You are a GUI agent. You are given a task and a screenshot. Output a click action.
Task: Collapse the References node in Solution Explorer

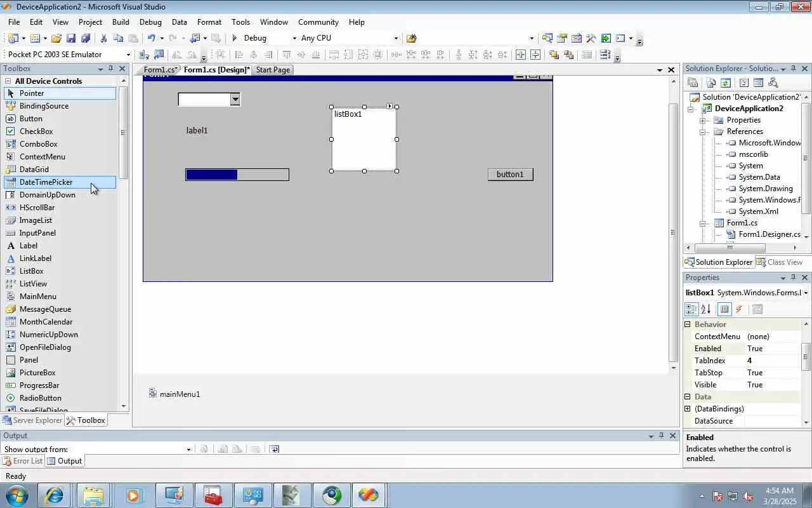pyautogui.click(x=703, y=131)
